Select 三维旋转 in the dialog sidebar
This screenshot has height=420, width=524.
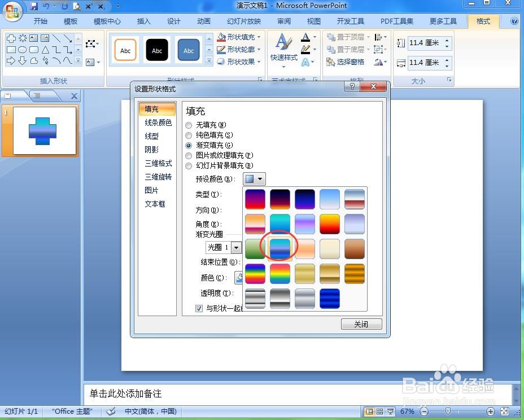158,176
